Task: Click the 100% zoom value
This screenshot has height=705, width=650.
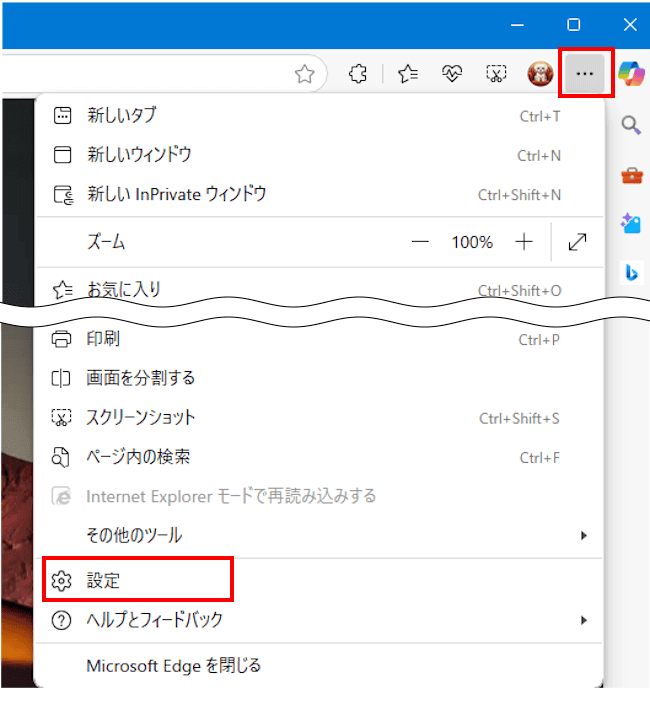Action: point(472,242)
